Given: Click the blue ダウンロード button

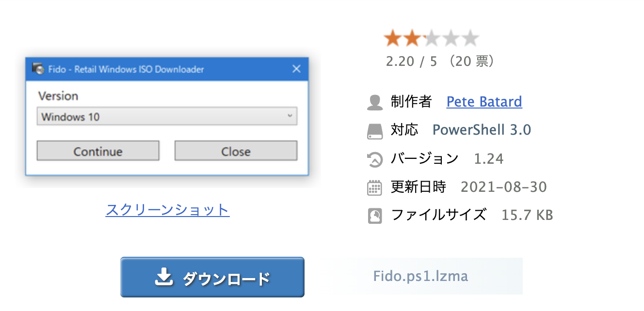Looking at the screenshot, I should 212,277.
